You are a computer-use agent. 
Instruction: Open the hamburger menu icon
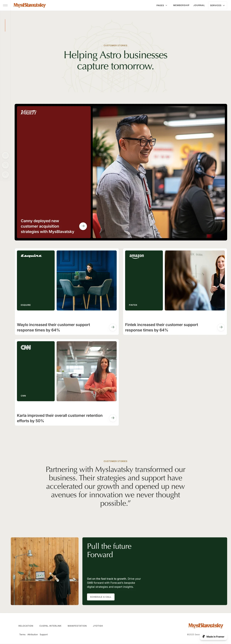5,5
